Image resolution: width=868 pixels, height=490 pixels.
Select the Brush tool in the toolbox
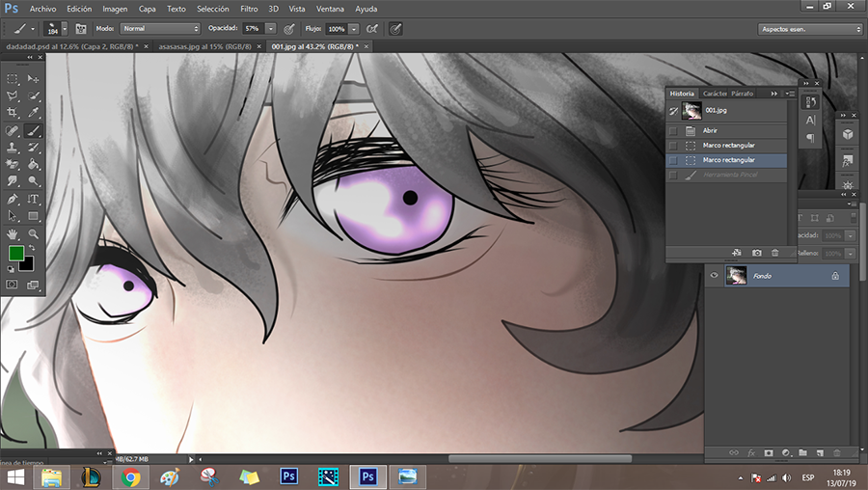click(x=33, y=130)
